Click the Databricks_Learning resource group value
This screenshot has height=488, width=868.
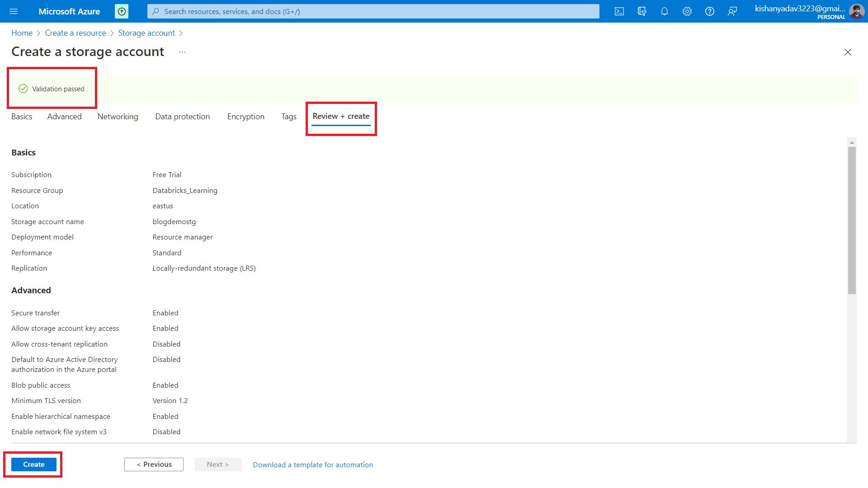pos(185,191)
